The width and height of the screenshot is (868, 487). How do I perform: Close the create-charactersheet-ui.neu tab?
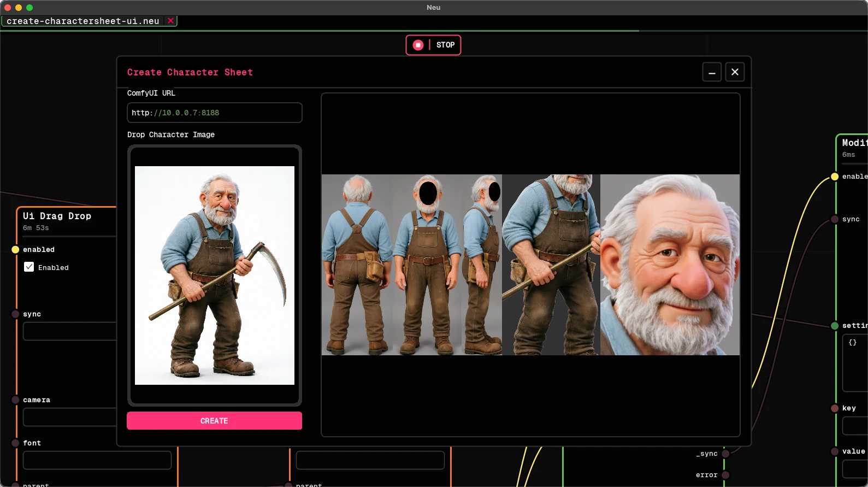[171, 21]
